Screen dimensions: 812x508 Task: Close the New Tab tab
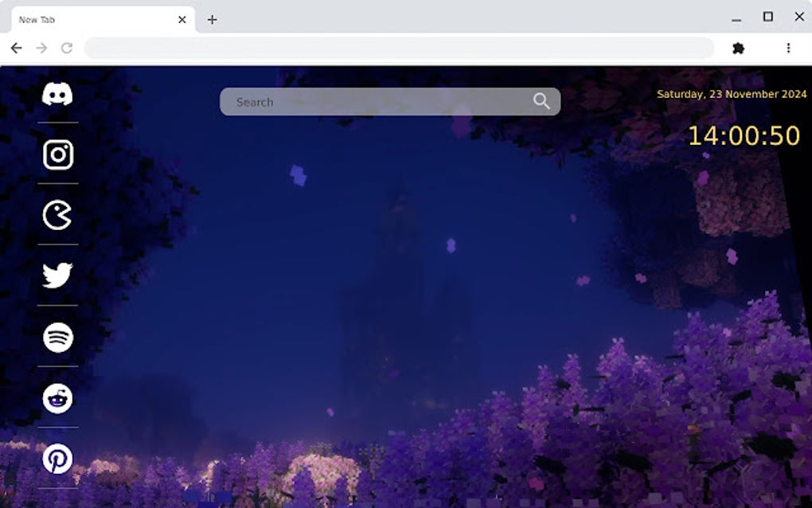[x=182, y=19]
